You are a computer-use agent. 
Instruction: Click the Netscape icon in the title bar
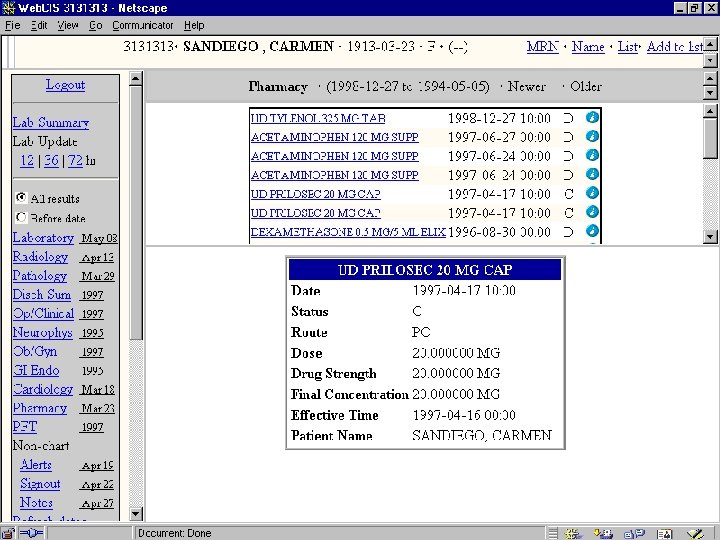pyautogui.click(x=9, y=8)
